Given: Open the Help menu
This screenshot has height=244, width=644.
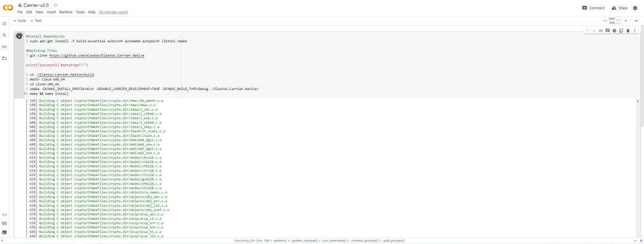Looking at the screenshot, I should (92, 12).
